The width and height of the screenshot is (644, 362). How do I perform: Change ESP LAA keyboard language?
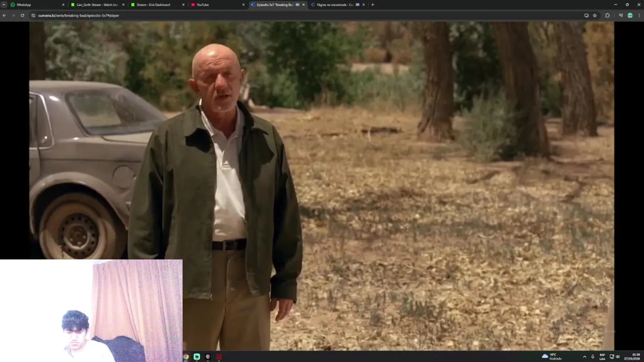(602, 356)
